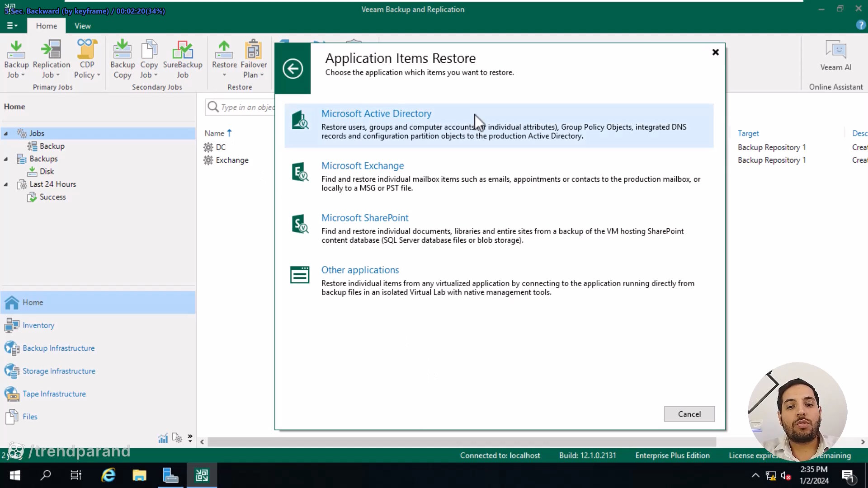Go back using the dialog's back arrow
The width and height of the screenshot is (868, 488).
pos(292,69)
